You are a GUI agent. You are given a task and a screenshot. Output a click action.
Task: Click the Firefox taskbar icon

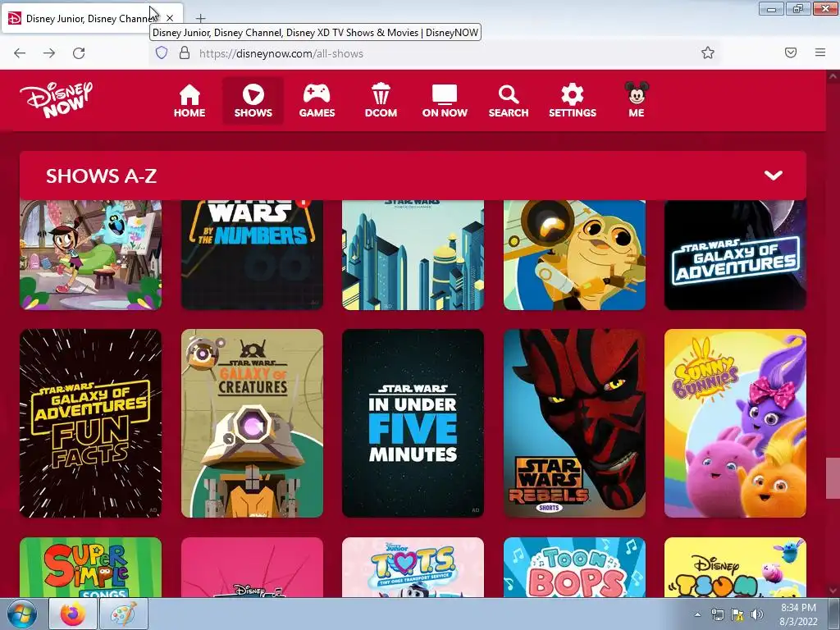tap(73, 614)
